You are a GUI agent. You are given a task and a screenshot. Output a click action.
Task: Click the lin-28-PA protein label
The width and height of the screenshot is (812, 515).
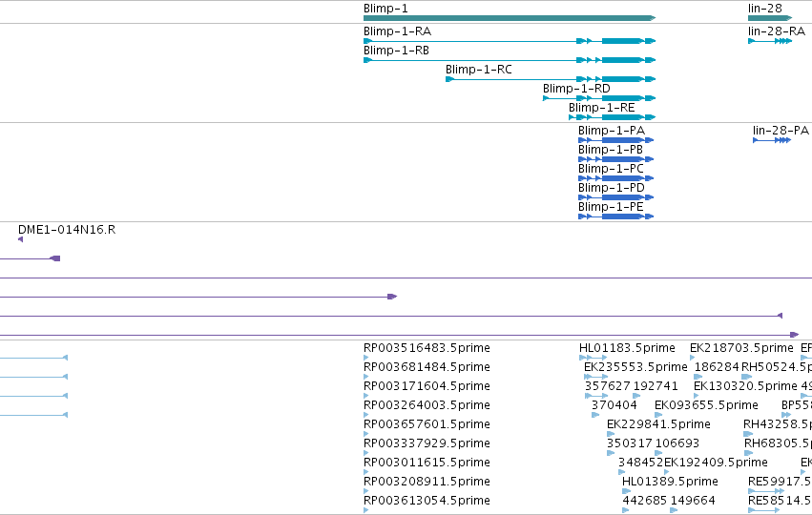point(781,131)
